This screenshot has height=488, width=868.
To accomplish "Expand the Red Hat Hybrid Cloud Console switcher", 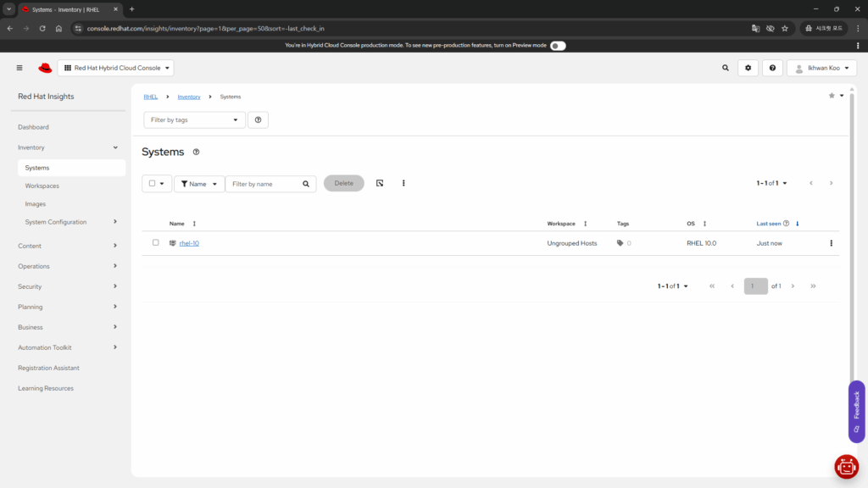I will coord(115,68).
